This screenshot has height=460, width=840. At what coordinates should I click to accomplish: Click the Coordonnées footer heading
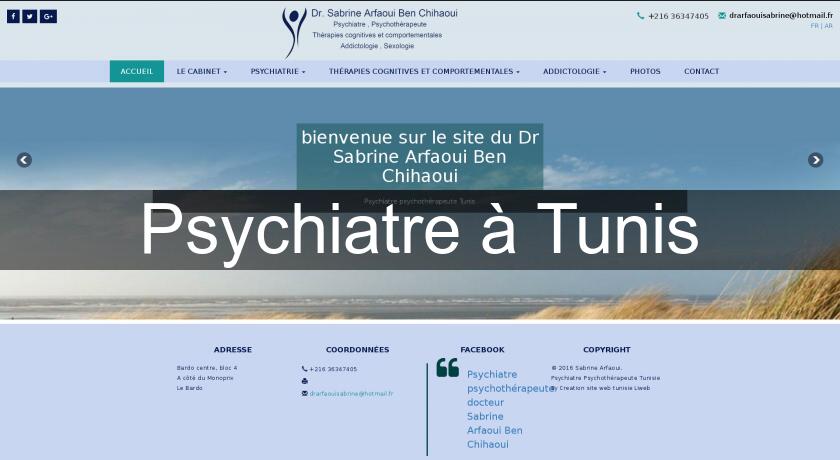357,350
